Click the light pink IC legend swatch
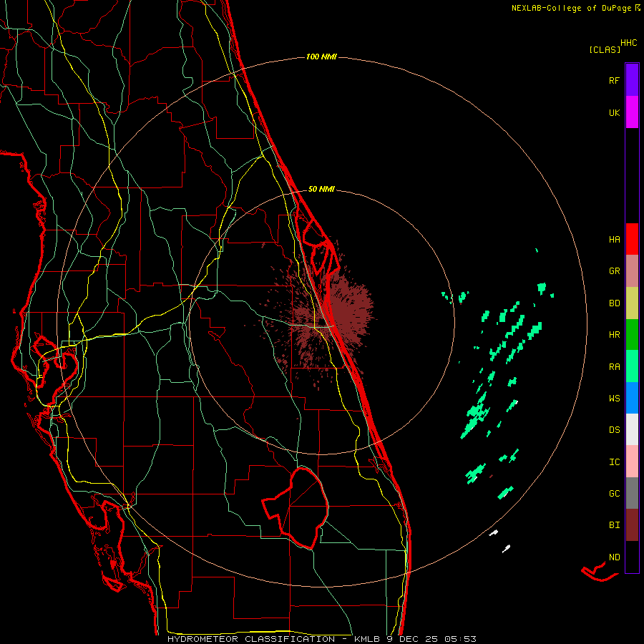 [632, 462]
